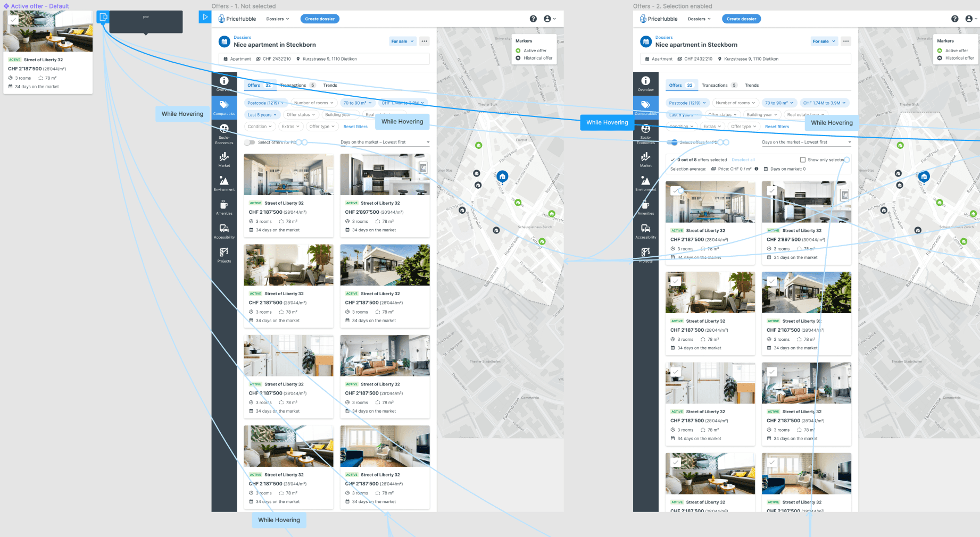980x537 pixels.
Task: Click Create dossier button in Selection enabled frame
Action: tap(741, 19)
